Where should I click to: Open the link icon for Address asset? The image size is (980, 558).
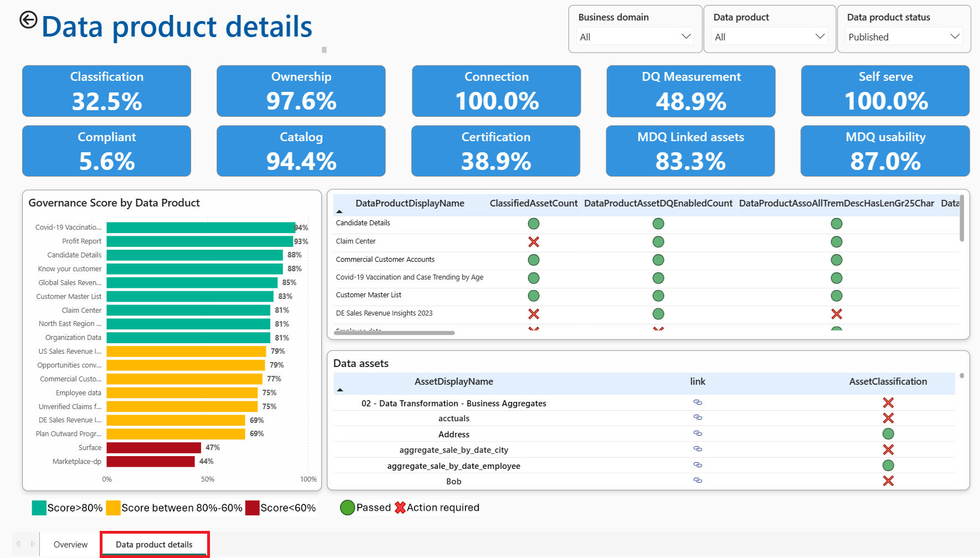click(x=697, y=433)
